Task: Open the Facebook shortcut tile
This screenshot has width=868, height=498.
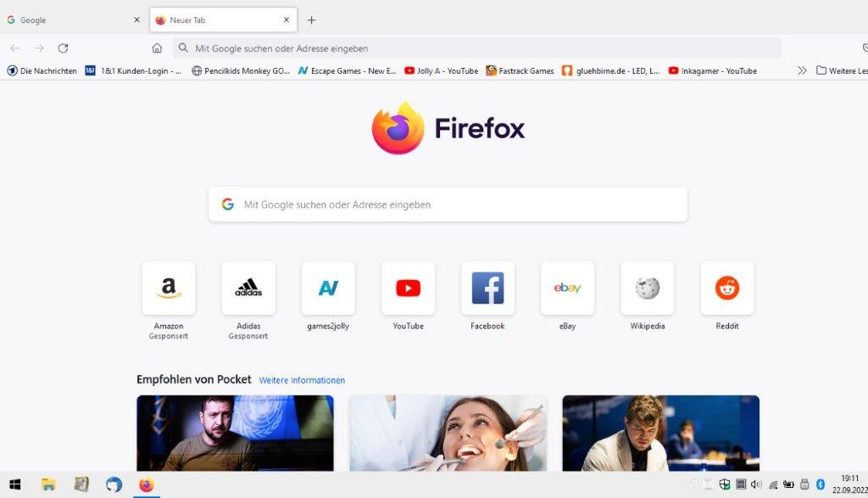Action: click(487, 288)
